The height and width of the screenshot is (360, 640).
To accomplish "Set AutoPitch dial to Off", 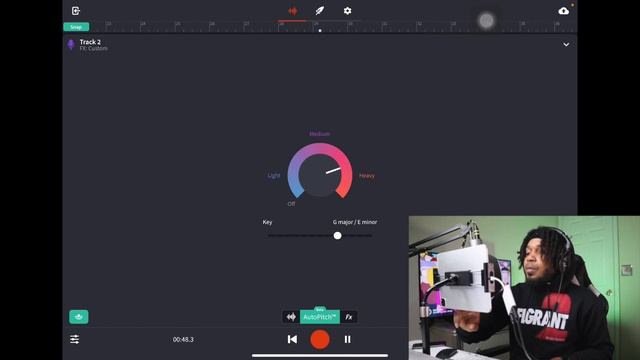I will [x=291, y=204].
